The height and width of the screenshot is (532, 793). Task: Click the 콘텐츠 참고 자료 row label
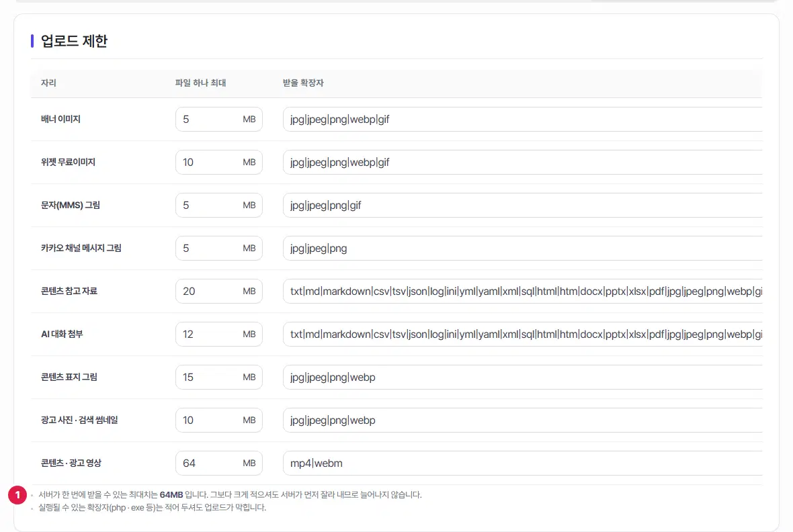[69, 292]
